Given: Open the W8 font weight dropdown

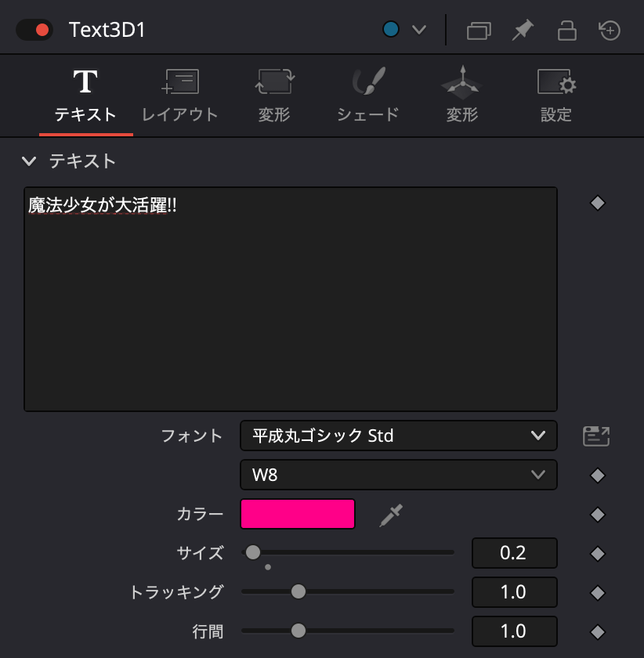Looking at the screenshot, I should pyautogui.click(x=399, y=475).
